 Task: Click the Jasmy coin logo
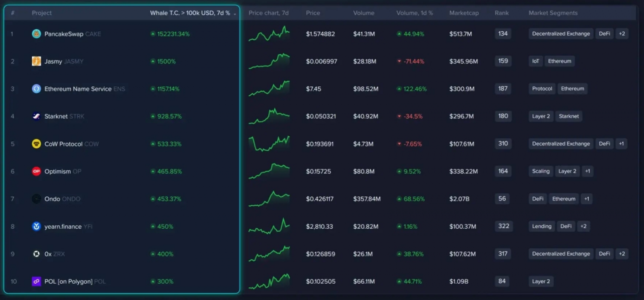[36, 61]
